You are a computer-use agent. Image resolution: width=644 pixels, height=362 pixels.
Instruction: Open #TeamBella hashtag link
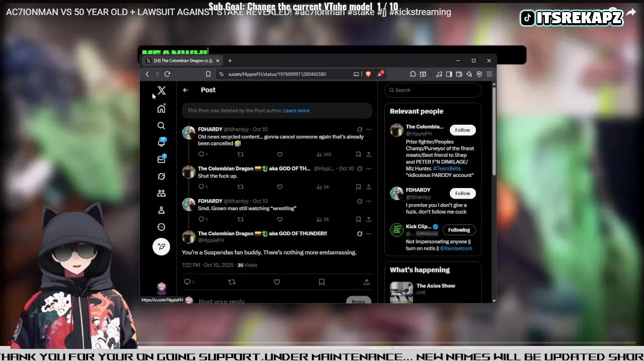[x=447, y=168]
